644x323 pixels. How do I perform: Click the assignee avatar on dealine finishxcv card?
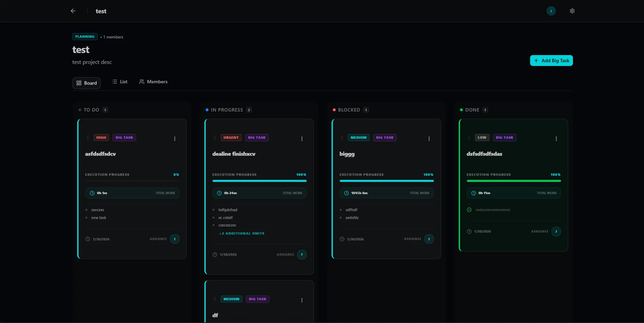click(x=302, y=254)
